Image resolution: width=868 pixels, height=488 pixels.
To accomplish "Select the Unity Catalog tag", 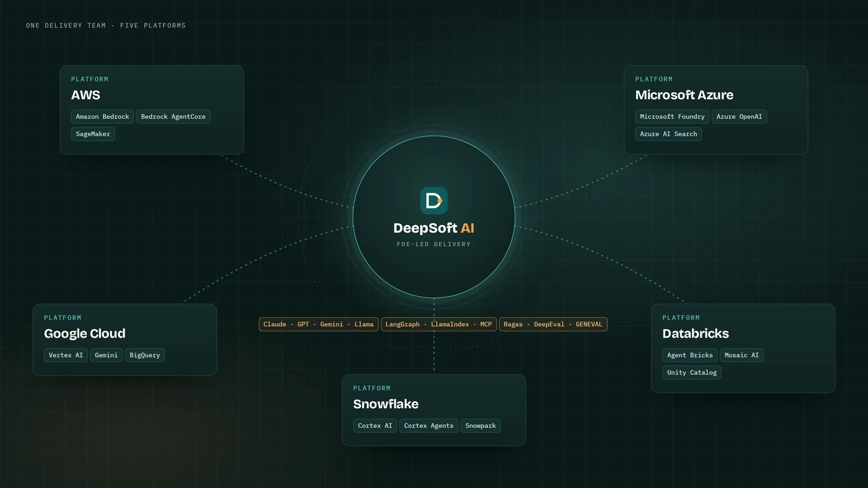I will [692, 373].
